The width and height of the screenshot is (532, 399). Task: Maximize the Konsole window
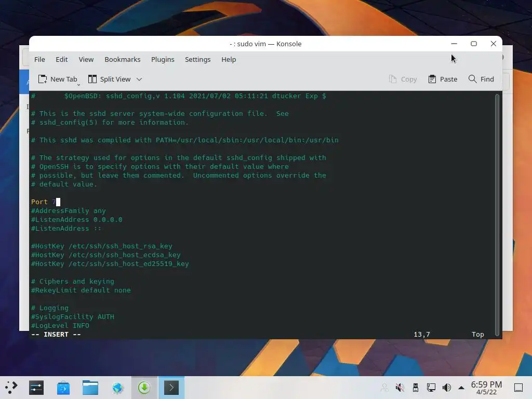pos(474,44)
